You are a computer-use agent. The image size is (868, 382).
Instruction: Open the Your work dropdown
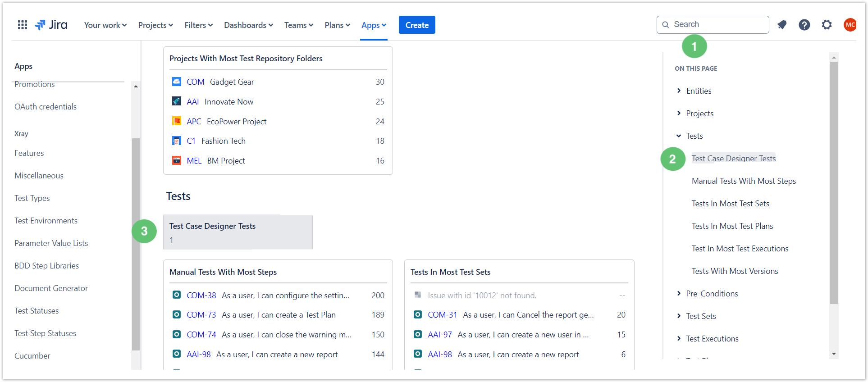[105, 25]
